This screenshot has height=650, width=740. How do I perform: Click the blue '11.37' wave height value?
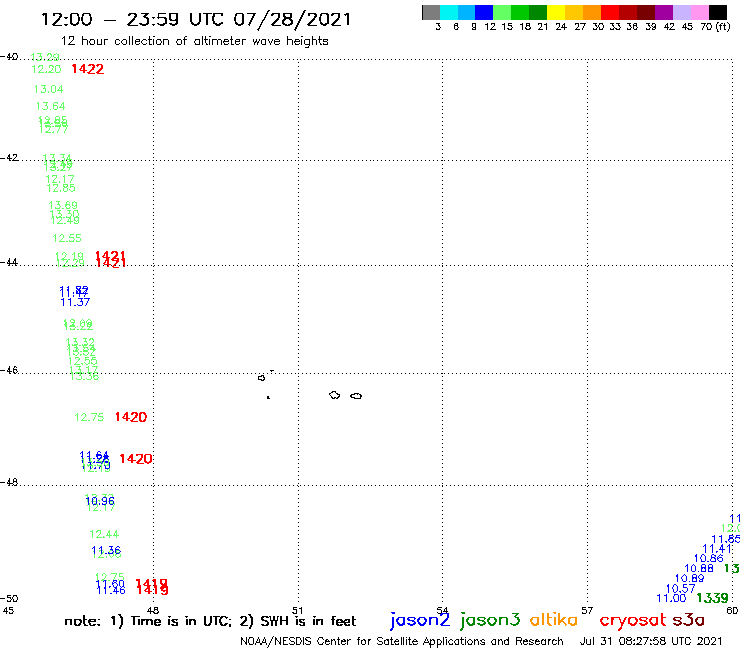[x=75, y=303]
